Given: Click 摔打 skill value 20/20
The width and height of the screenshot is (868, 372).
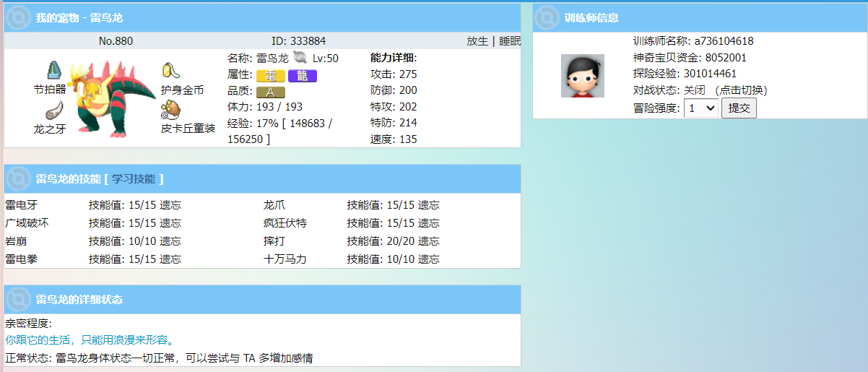Looking at the screenshot, I should pyautogui.click(x=400, y=241).
